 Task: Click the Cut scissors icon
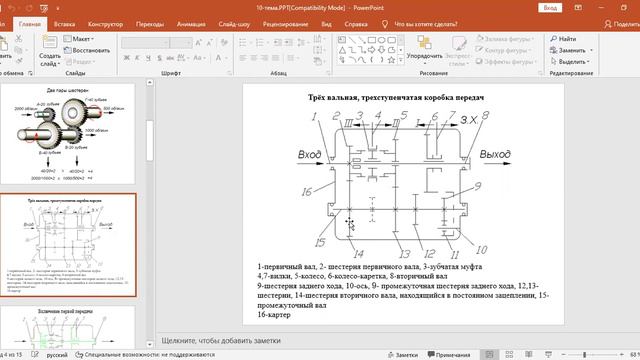click(x=19, y=38)
